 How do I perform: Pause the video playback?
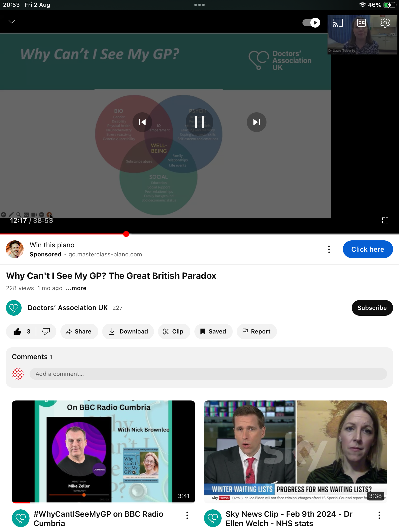tap(199, 122)
